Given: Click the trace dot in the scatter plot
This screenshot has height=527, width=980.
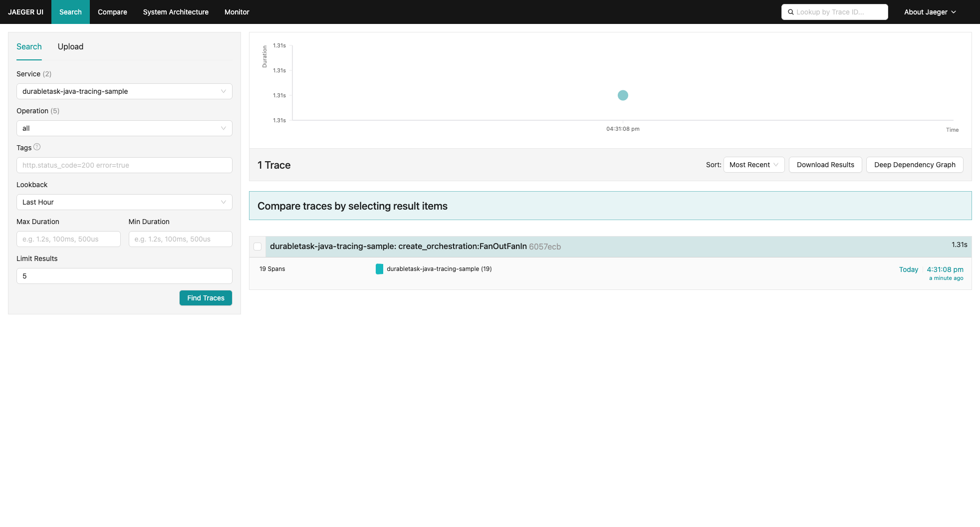Looking at the screenshot, I should pyautogui.click(x=623, y=95).
